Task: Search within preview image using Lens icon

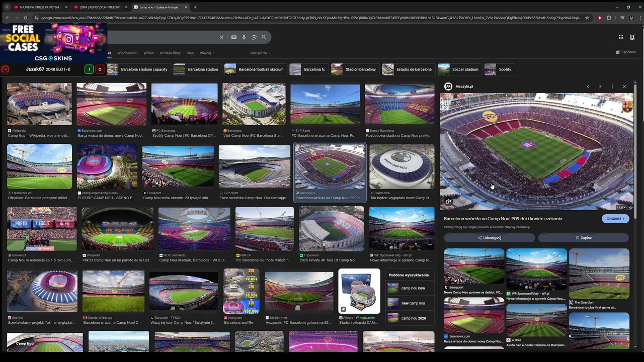Action: point(448,202)
